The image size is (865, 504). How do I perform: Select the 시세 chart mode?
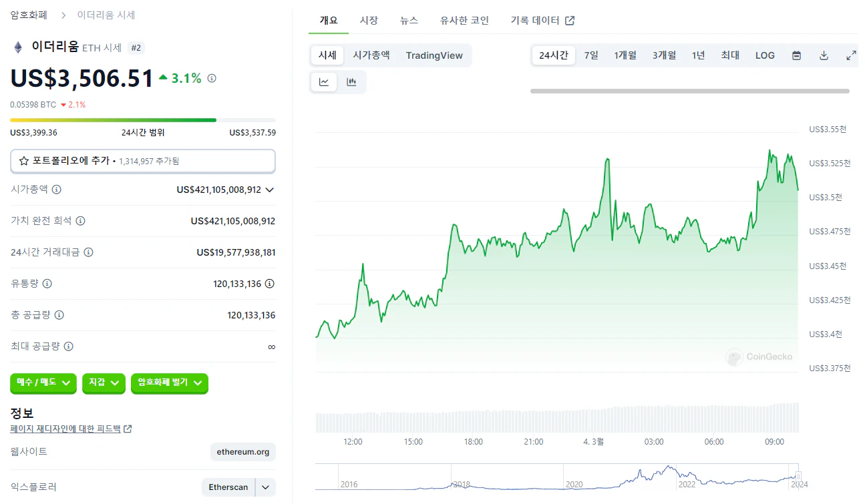tap(327, 55)
